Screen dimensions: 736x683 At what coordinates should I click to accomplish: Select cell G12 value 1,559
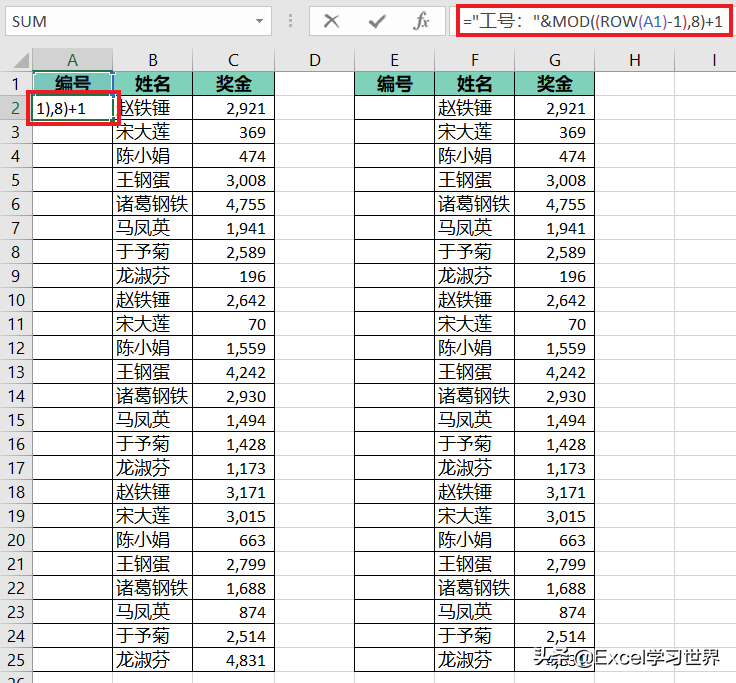point(554,348)
